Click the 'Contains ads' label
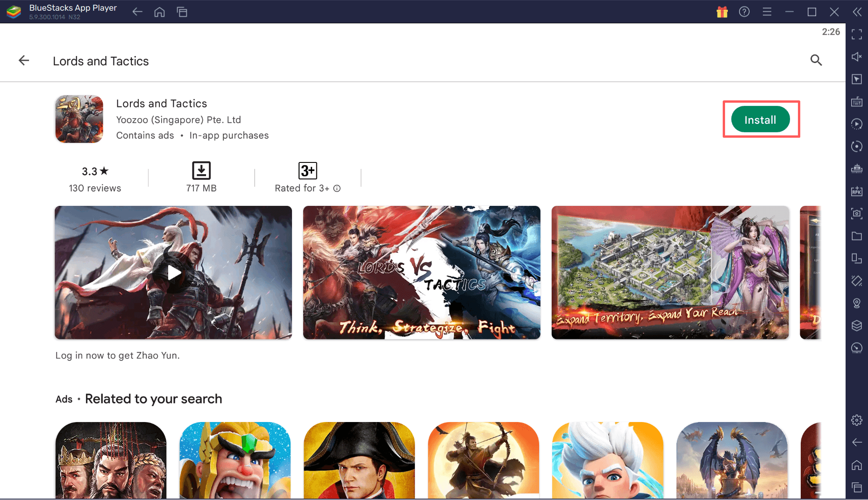868x500 pixels. coord(145,135)
